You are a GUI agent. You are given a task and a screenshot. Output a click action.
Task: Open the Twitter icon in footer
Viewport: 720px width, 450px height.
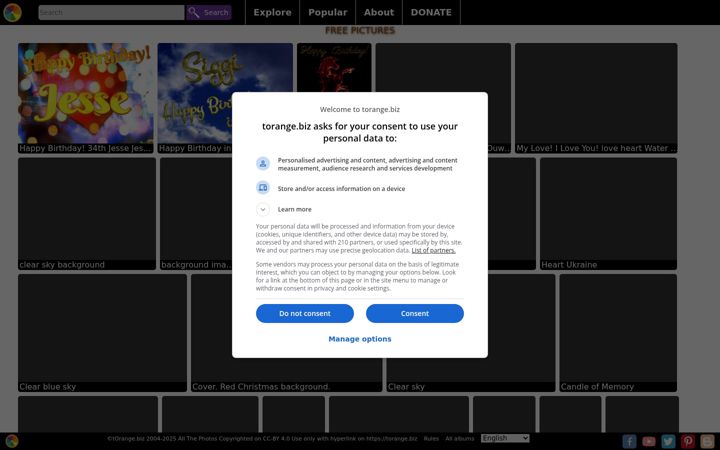(668, 441)
